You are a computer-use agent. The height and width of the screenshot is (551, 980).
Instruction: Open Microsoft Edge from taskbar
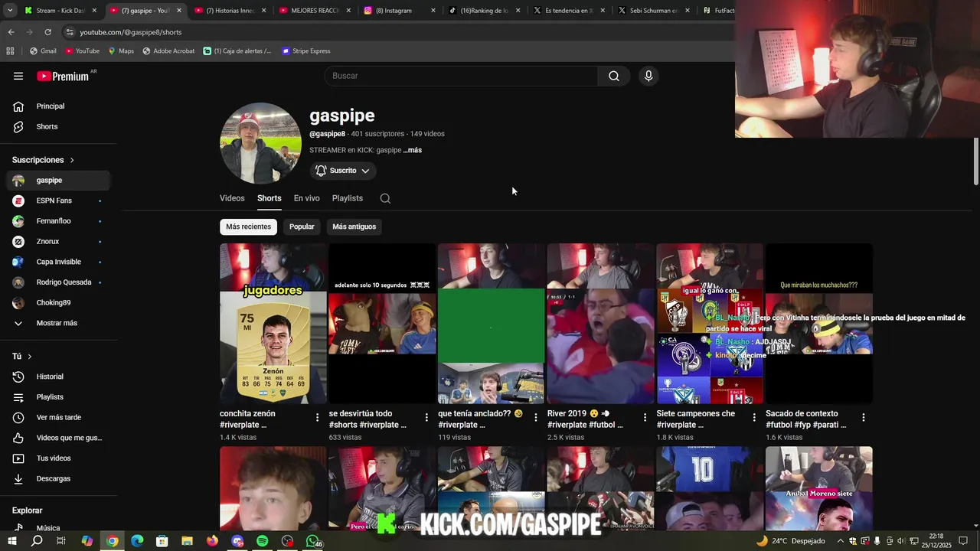137,541
